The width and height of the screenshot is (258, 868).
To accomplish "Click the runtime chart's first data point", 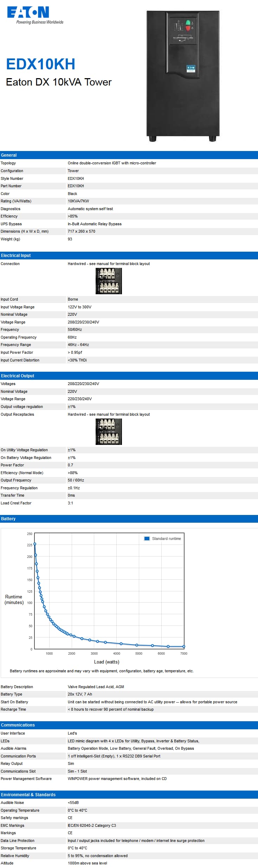I will tap(35, 544).
